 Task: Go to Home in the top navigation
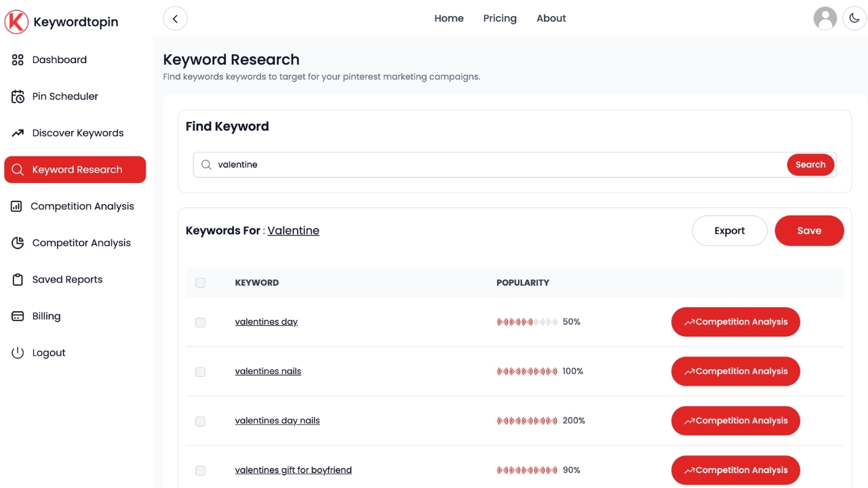[449, 18]
